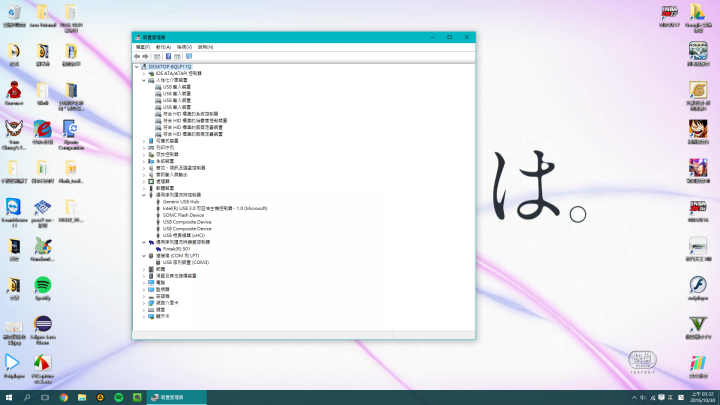The width and height of the screenshot is (720, 405).
Task: Select the Generic USB Hub row
Action: pos(181,202)
